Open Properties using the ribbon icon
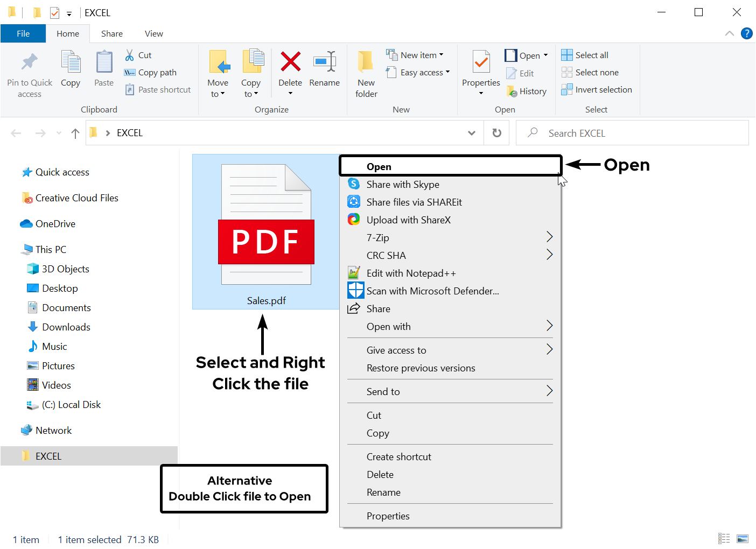Image resolution: width=756 pixels, height=549 pixels. tap(480, 69)
